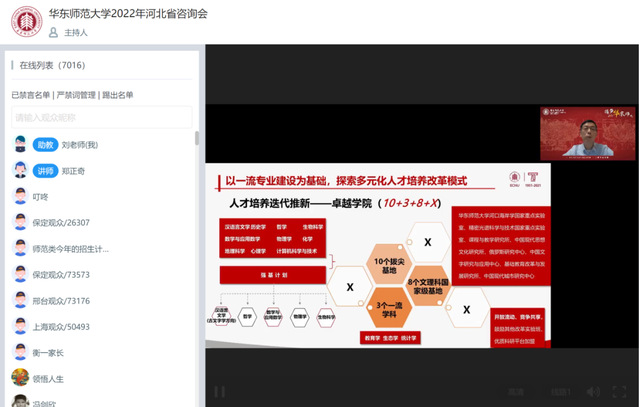Screen dimensions: 639x407
Task: Switch to 严禁词管理 banned words management
Action: point(76,95)
